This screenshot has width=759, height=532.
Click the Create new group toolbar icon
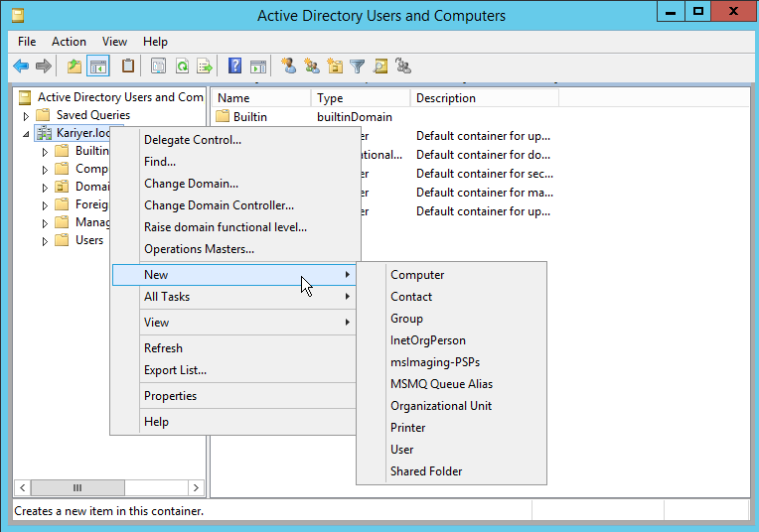(312, 66)
